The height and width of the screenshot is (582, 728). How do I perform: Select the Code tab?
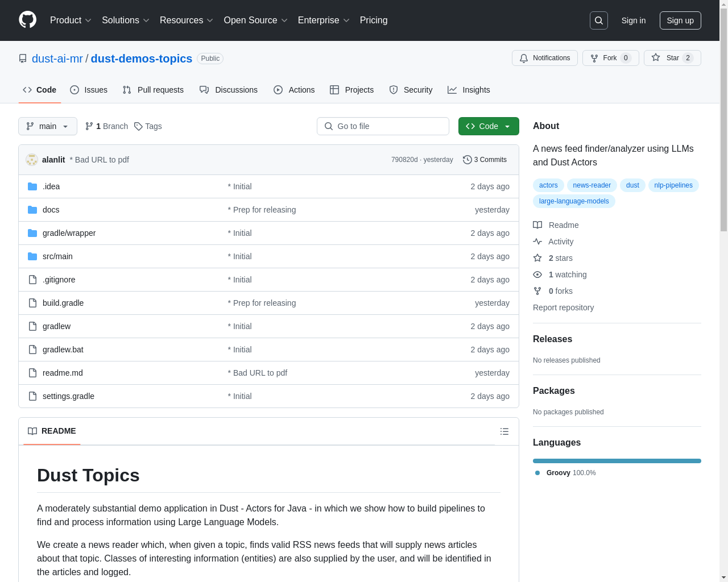[x=40, y=90]
